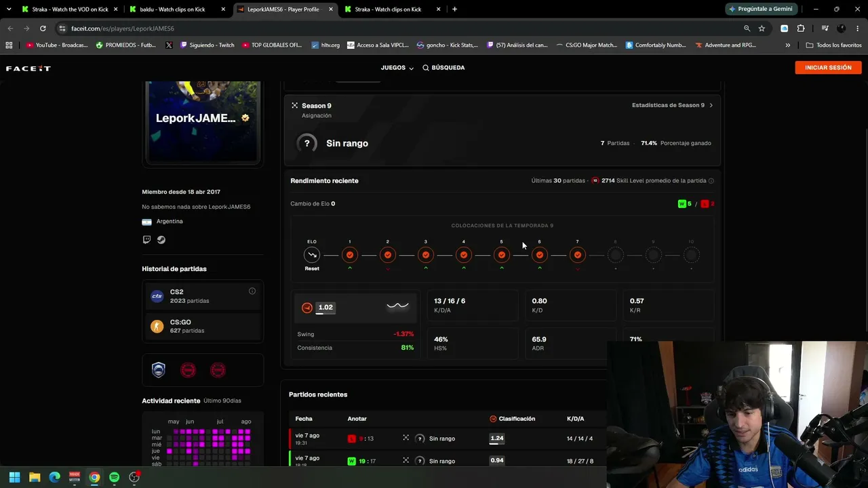
Task: Click the 18 / 27 / 8 K/D/A cell
Action: [x=580, y=461]
